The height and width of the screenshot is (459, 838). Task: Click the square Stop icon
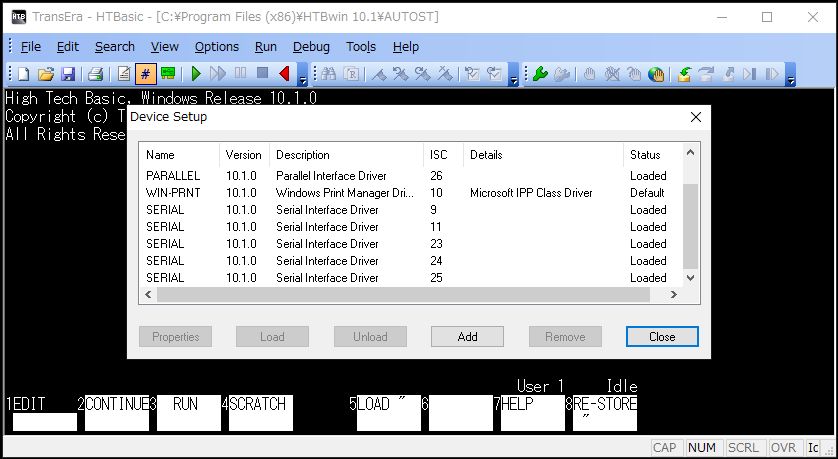[262, 74]
